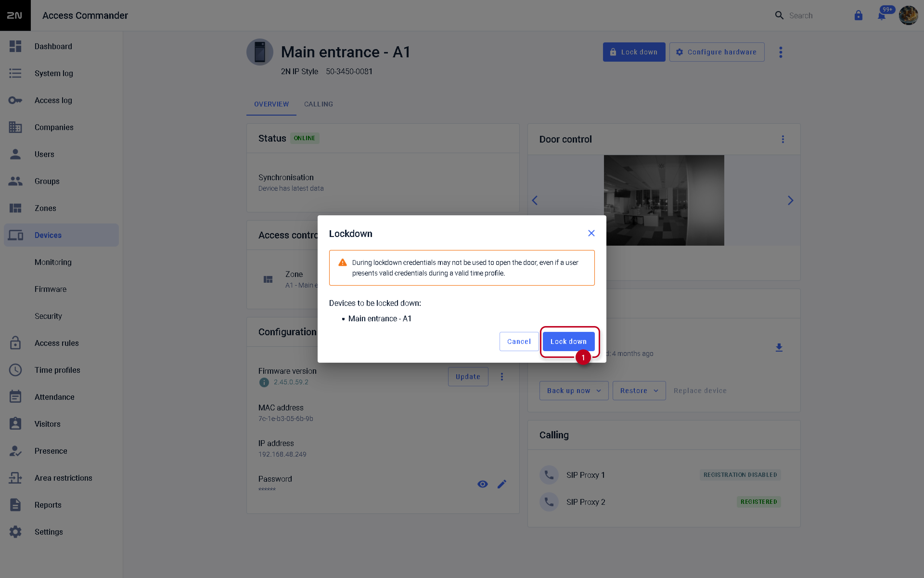This screenshot has height=578, width=924.
Task: Click the REGISTERED status badge
Action: pos(759,502)
